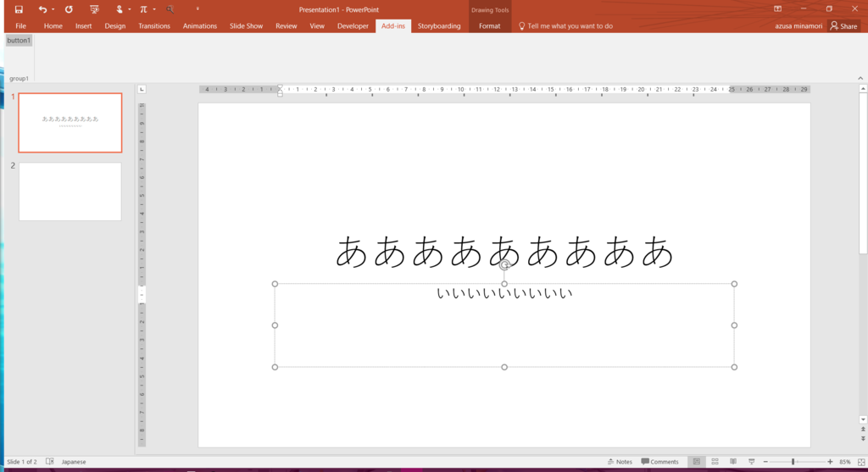The height and width of the screenshot is (472, 868).
Task: Click the rotate handle of the selected text box
Action: 504,265
